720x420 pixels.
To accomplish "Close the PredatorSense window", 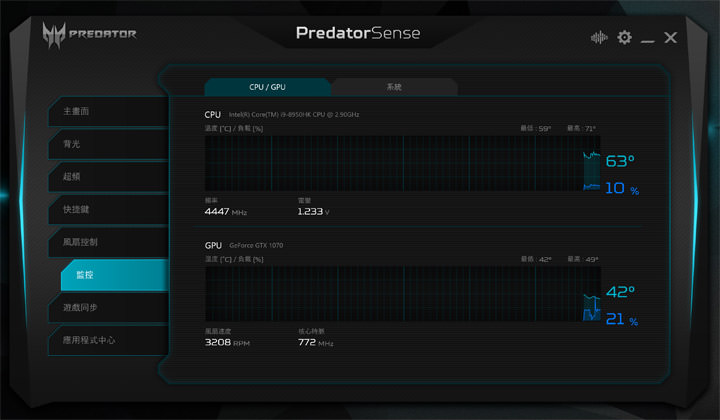I will click(671, 38).
